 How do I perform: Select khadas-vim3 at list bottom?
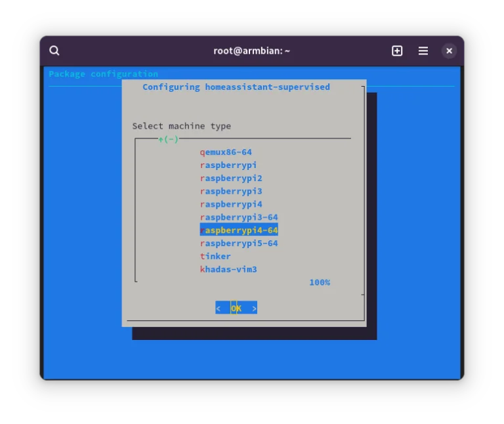[x=228, y=269]
